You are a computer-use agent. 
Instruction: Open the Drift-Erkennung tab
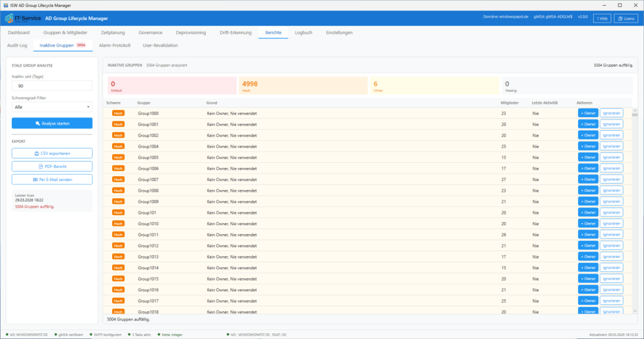(236, 33)
